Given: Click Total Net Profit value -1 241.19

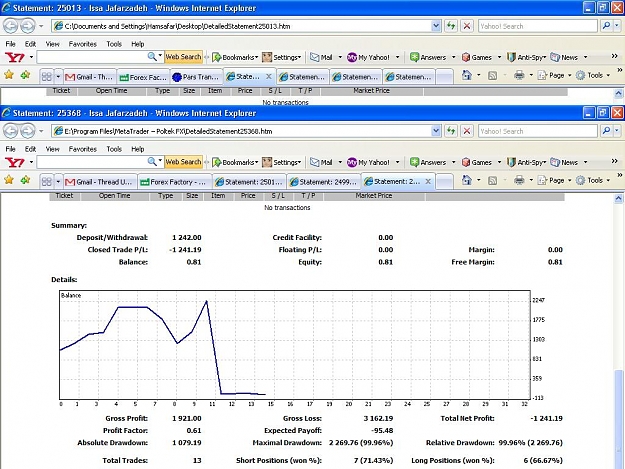Looking at the screenshot, I should click(x=546, y=418).
